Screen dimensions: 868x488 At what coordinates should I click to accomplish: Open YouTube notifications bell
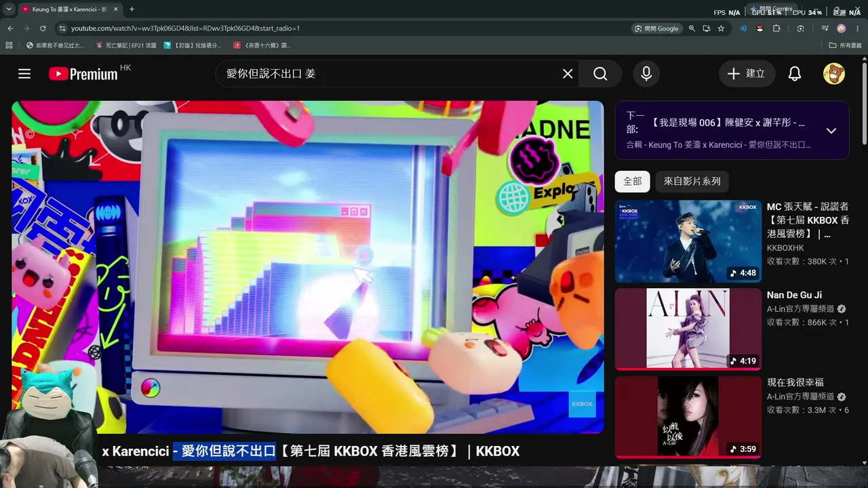795,74
